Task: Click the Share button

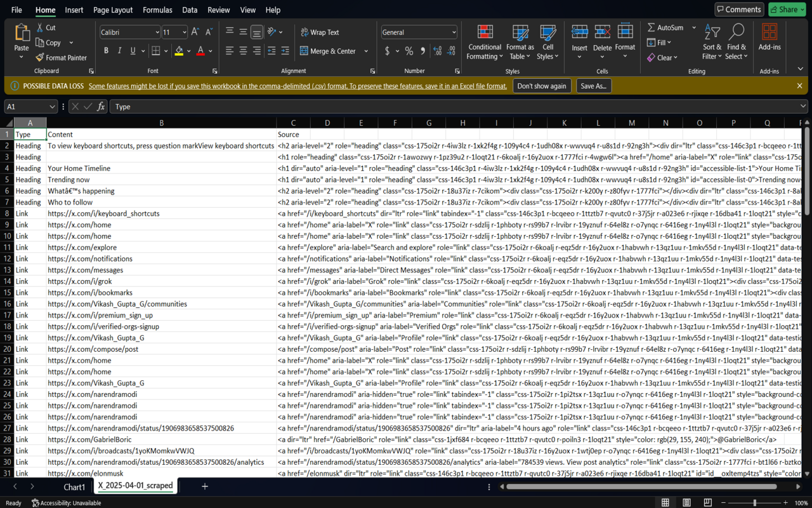Action: (787, 10)
